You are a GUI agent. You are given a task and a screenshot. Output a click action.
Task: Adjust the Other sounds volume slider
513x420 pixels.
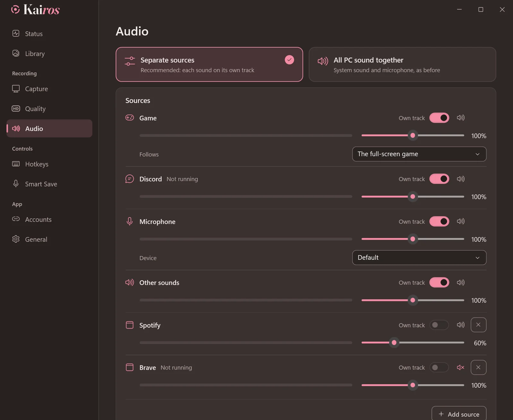413,300
